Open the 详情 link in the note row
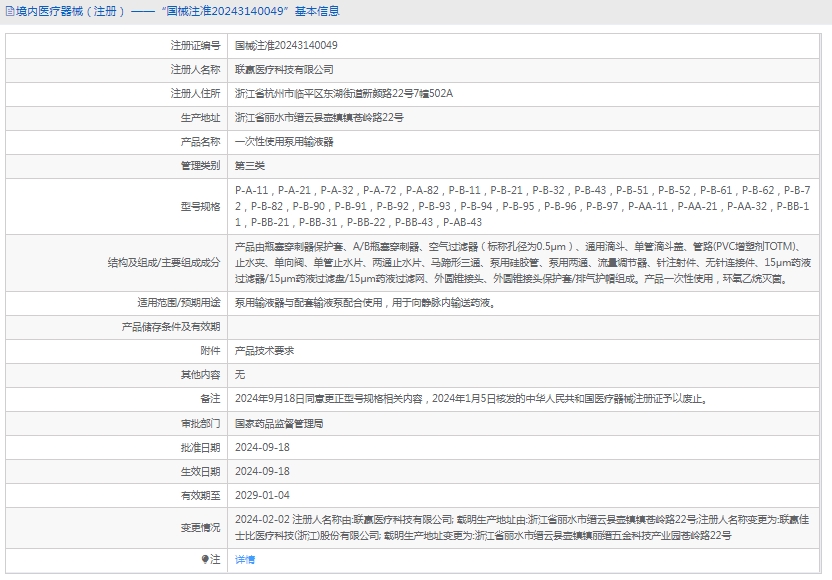This screenshot has width=832, height=580. 245,560
